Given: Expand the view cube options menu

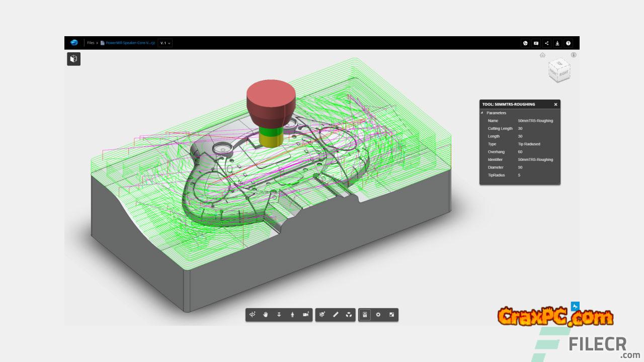Looking at the screenshot, I should (574, 55).
